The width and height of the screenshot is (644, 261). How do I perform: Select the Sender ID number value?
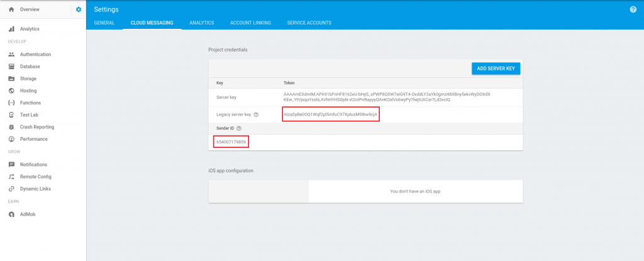[231, 142]
